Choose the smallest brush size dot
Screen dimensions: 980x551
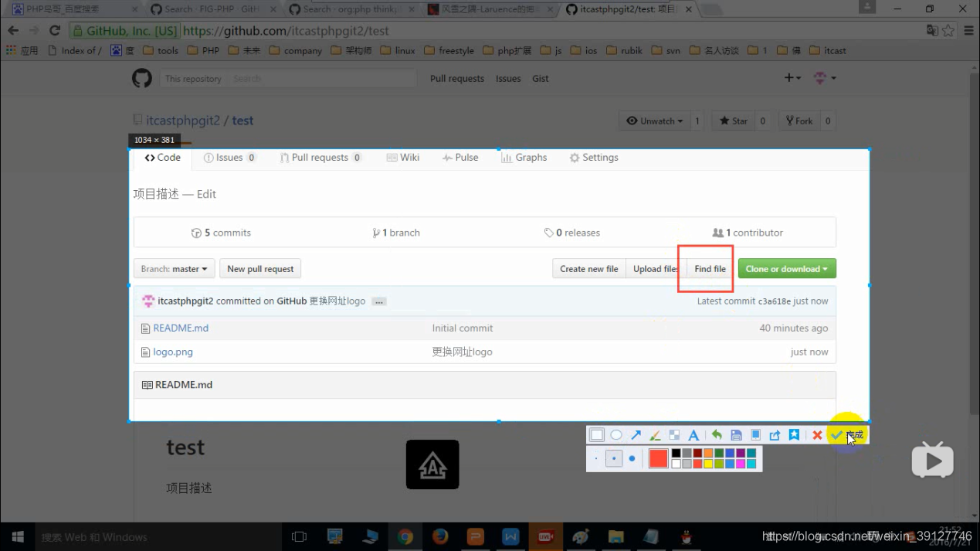(x=596, y=459)
